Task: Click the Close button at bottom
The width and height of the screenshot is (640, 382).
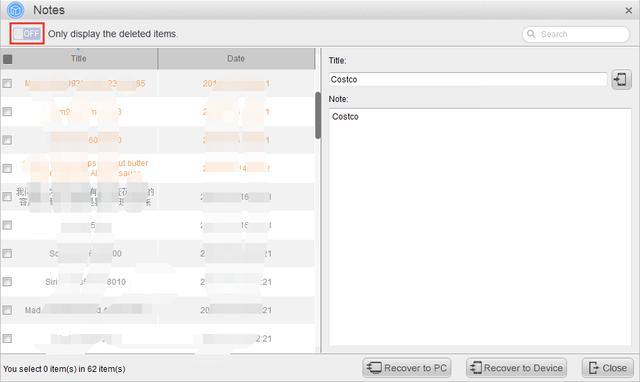Action: tap(608, 368)
